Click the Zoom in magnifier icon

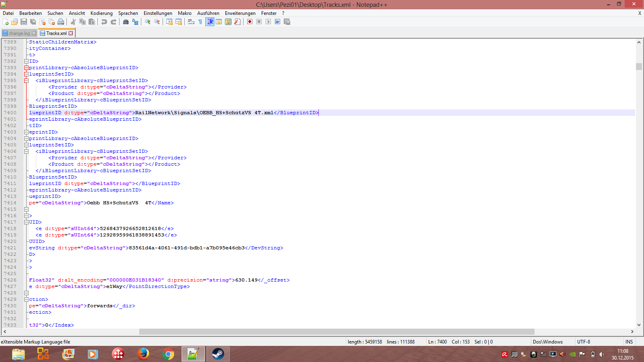(x=148, y=22)
